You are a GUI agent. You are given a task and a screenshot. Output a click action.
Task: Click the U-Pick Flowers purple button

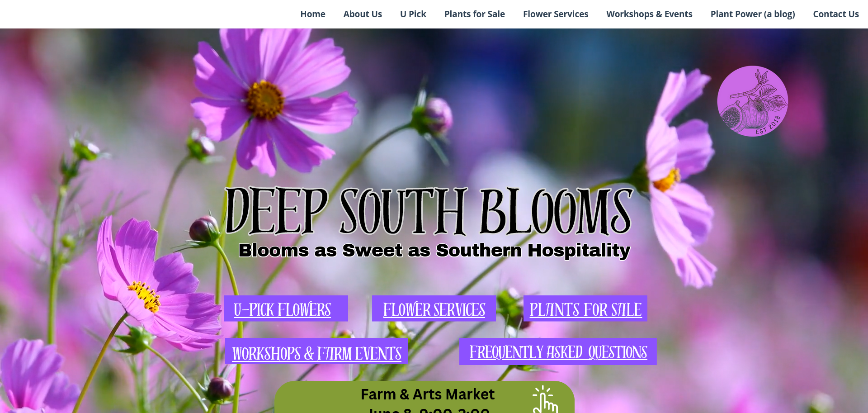click(x=286, y=309)
